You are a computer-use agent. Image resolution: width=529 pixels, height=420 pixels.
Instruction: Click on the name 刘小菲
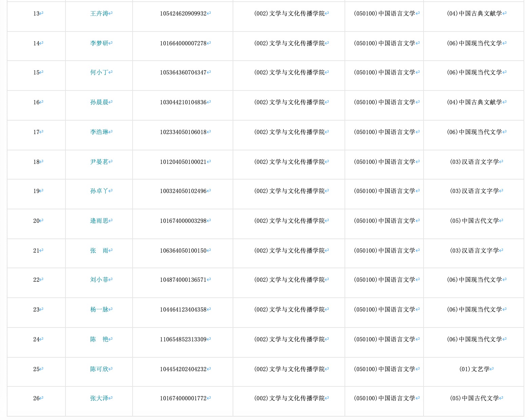click(x=99, y=280)
